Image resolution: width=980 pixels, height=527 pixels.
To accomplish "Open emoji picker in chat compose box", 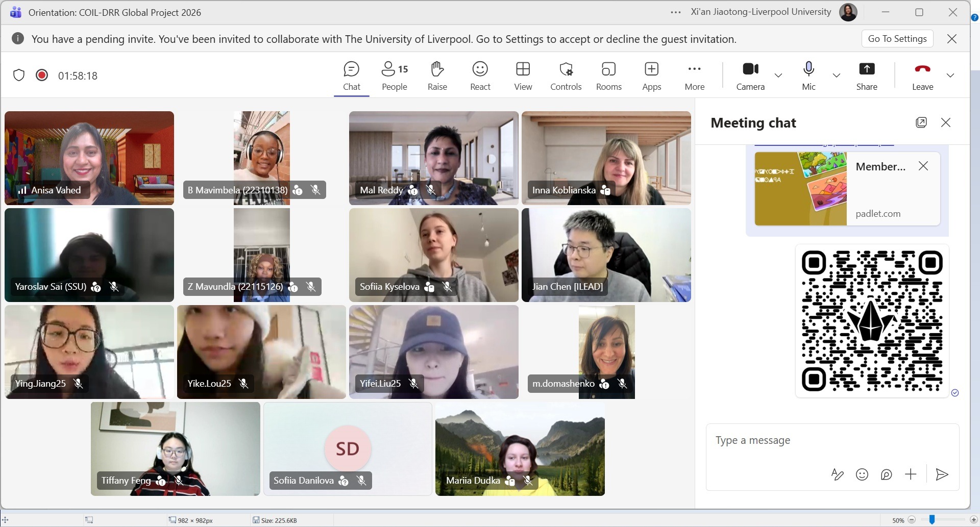I will click(x=862, y=474).
